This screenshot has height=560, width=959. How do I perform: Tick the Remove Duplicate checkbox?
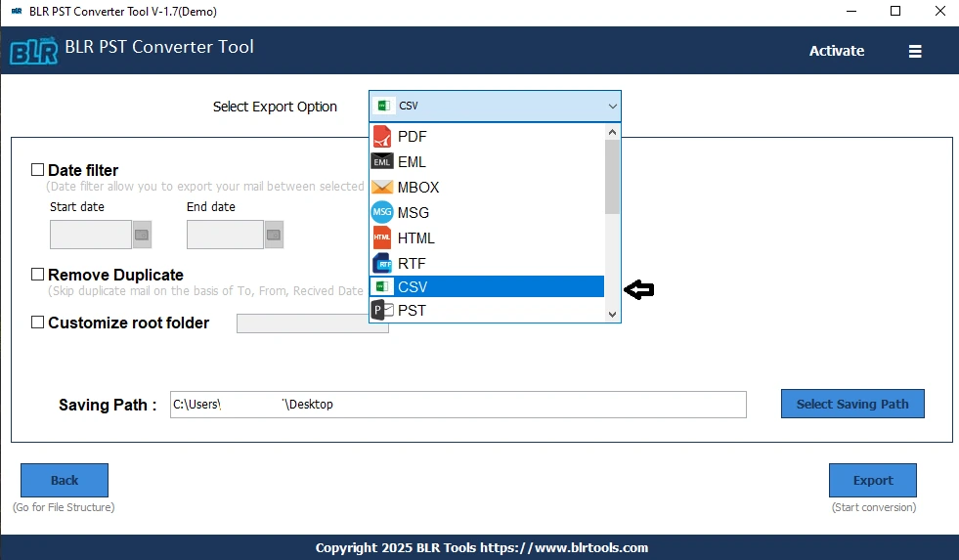click(x=37, y=274)
